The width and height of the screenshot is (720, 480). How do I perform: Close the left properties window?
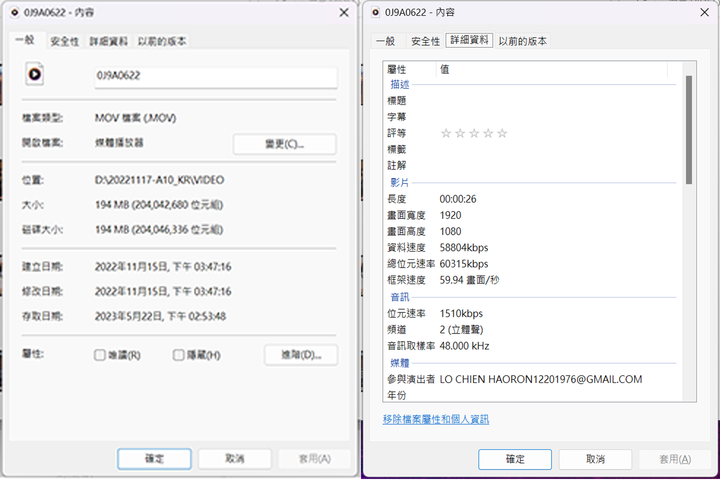tap(344, 13)
